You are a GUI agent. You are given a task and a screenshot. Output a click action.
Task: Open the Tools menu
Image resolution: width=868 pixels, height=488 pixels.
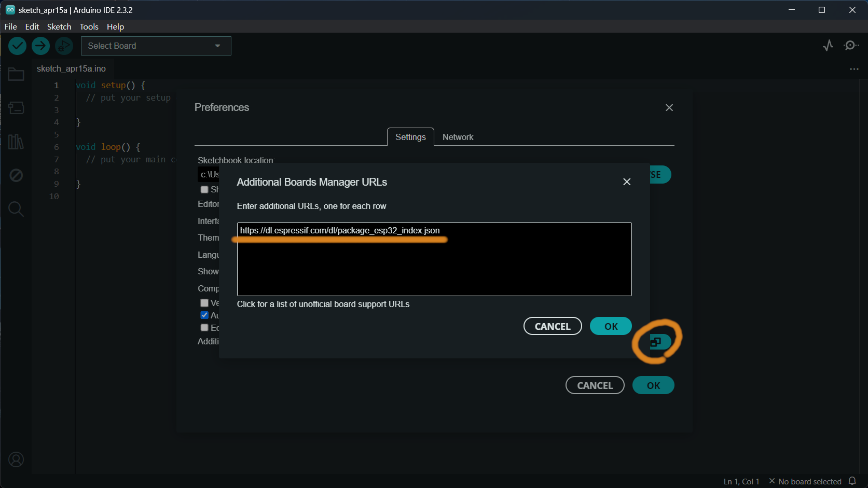[88, 26]
